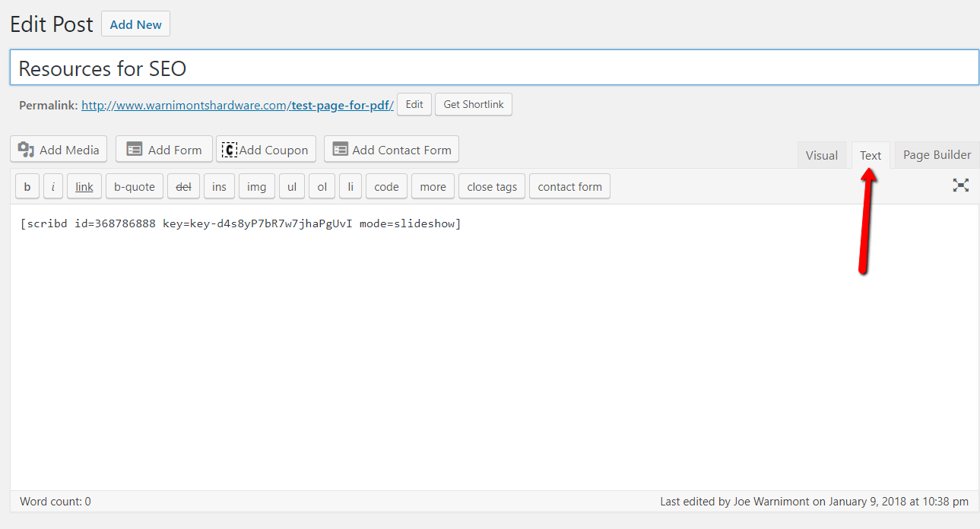Viewport: 980px width, 529px height.
Task: Click the permalink Edit button
Action: coord(414,105)
